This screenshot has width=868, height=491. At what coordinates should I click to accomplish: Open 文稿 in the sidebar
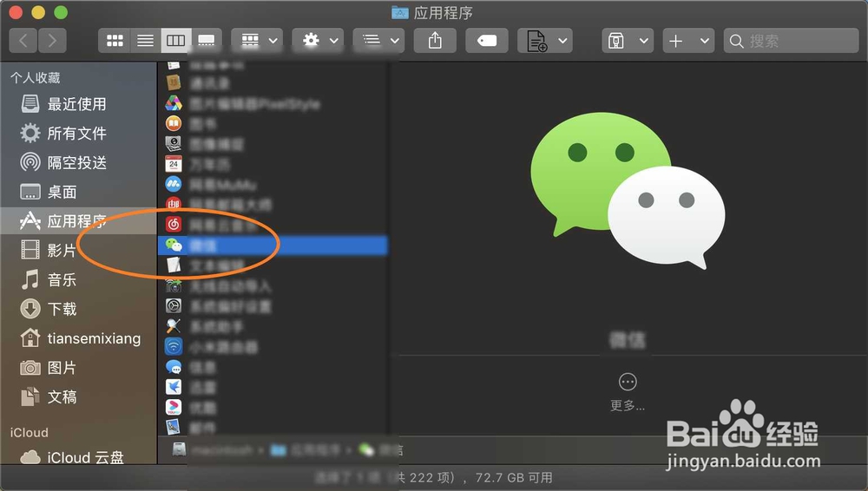78,397
